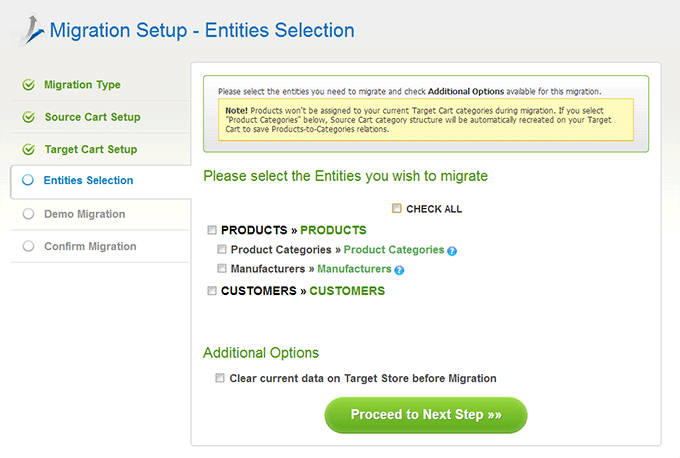This screenshot has height=458, width=680.
Task: Return to the Target Cart Setup step
Action: 91,150
